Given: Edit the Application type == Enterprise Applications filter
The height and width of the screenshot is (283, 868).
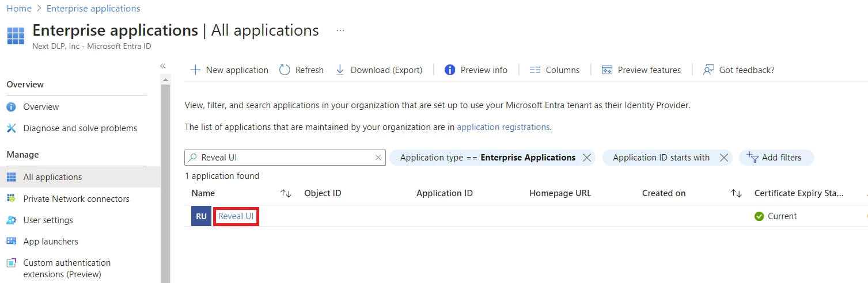Looking at the screenshot, I should click(x=487, y=158).
